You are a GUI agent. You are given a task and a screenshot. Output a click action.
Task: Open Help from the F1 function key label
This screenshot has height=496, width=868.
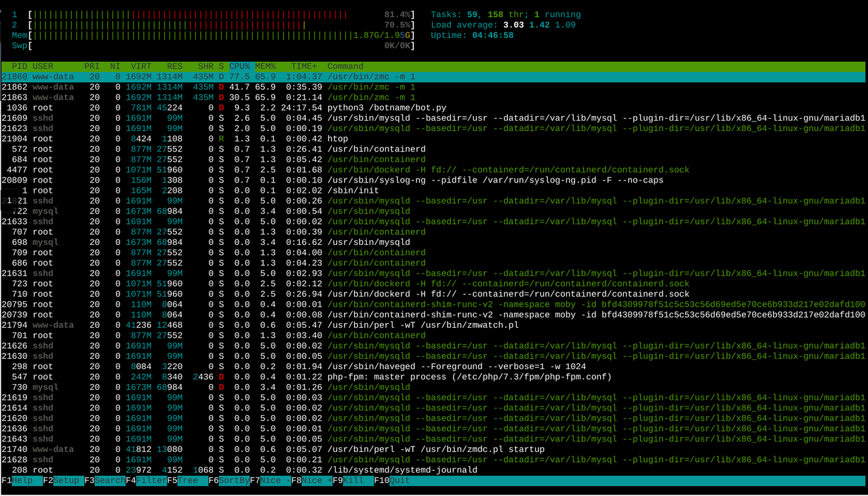click(22, 480)
